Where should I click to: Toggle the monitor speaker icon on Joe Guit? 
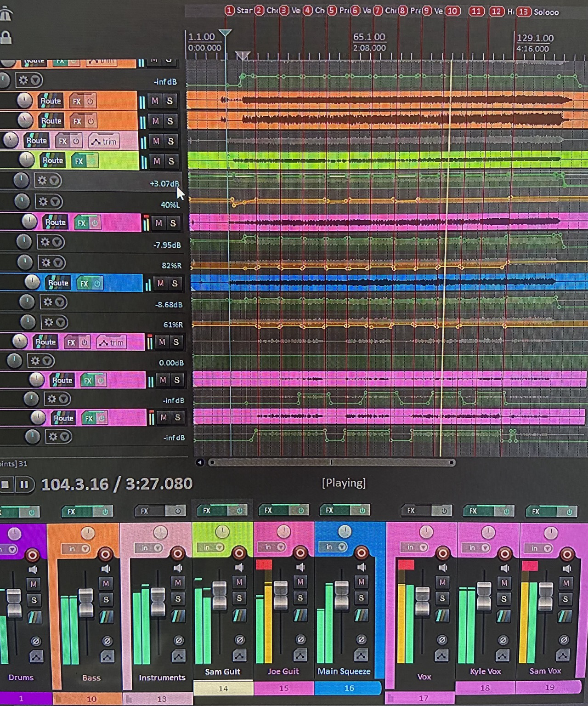300,567
